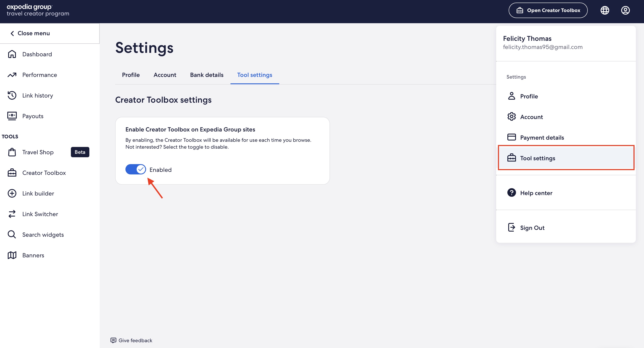Click the Link history clock icon
Viewport: 644px width, 348px height.
[12, 95]
